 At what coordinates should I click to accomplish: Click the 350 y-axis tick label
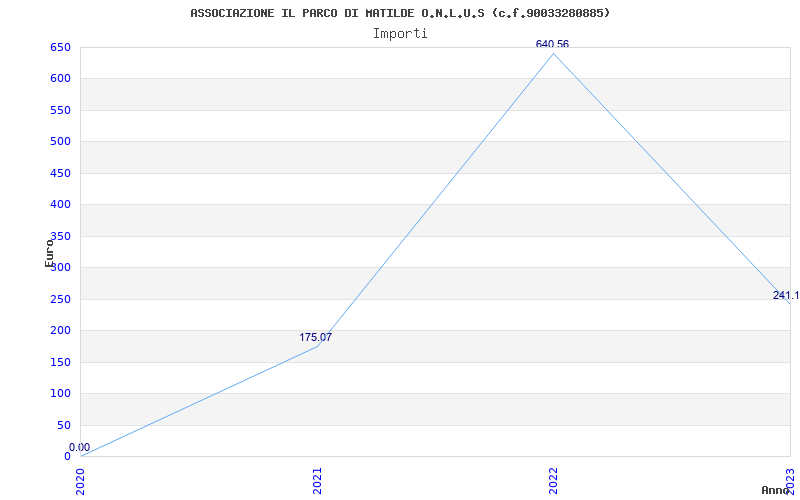point(60,236)
